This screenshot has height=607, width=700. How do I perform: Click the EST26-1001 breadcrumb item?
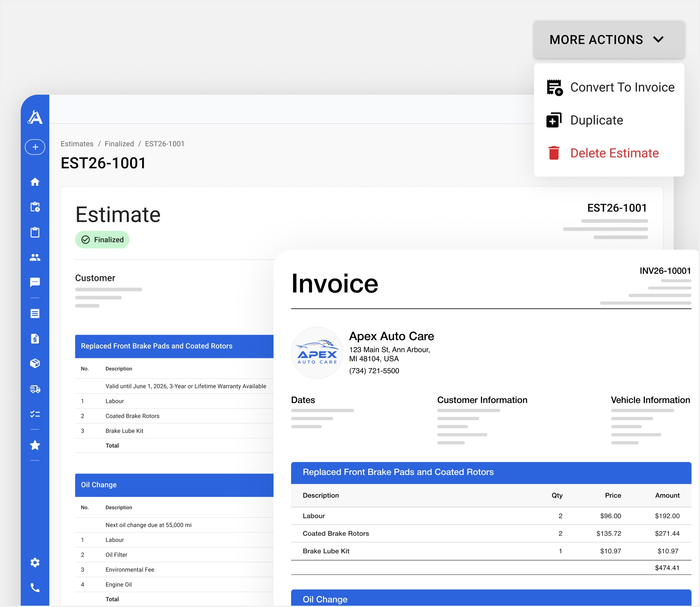165,144
